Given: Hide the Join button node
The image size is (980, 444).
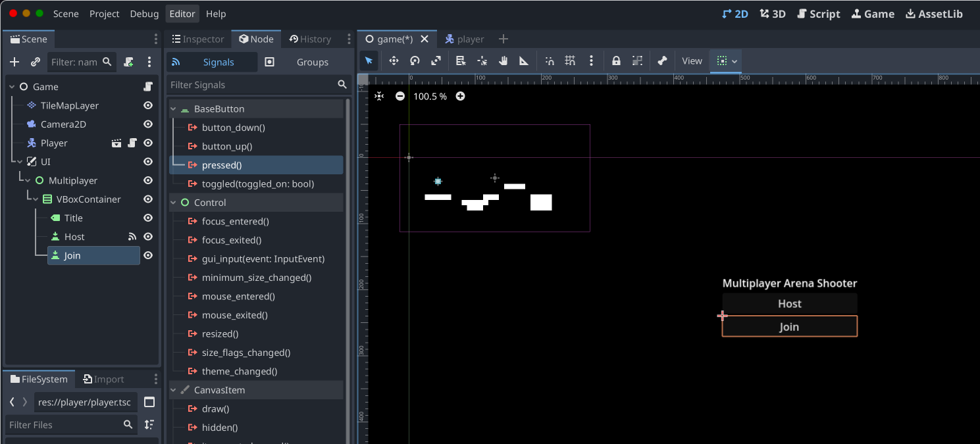Looking at the screenshot, I should pyautogui.click(x=148, y=255).
